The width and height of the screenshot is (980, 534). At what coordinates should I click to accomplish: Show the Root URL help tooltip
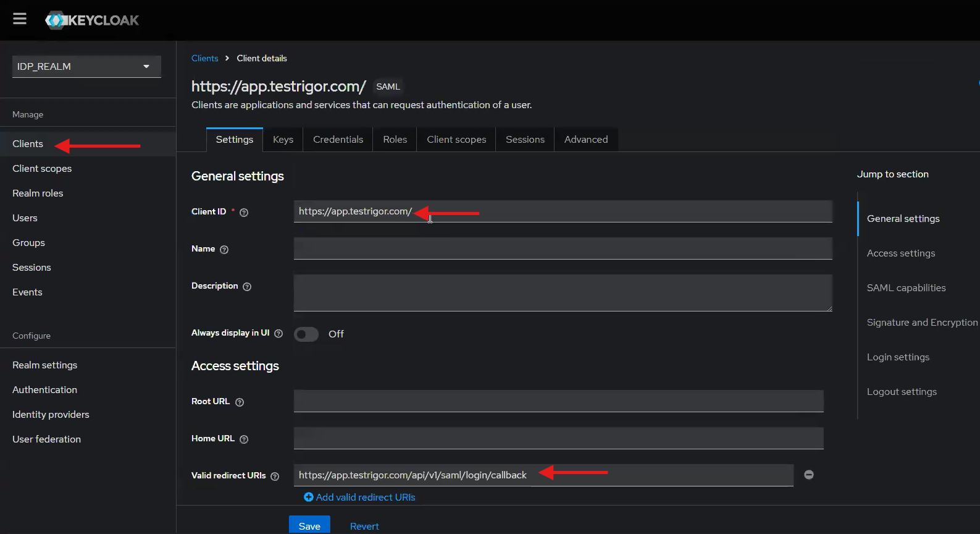(x=240, y=402)
